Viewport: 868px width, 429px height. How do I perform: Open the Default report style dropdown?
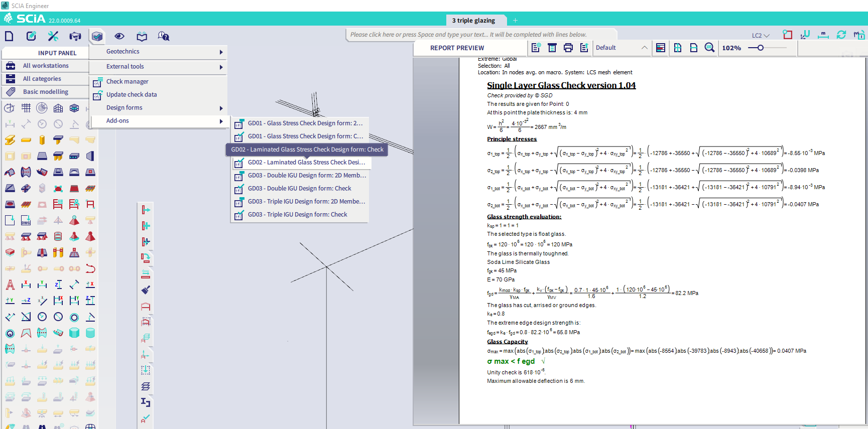[622, 48]
